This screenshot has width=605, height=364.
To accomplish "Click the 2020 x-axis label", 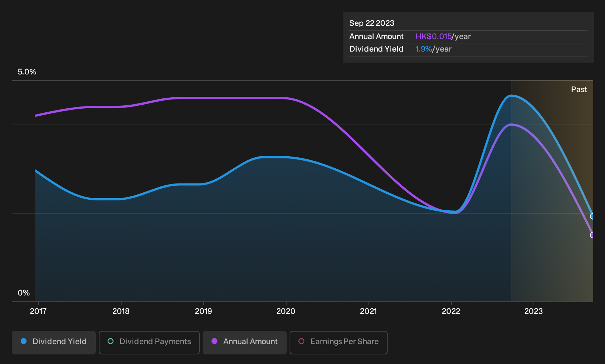I will [286, 311].
